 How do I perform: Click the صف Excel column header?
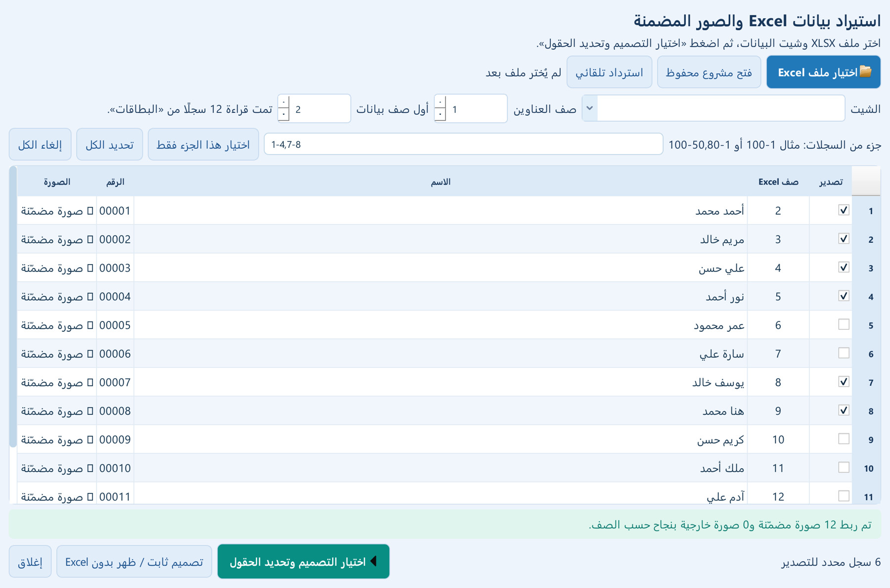778,181
